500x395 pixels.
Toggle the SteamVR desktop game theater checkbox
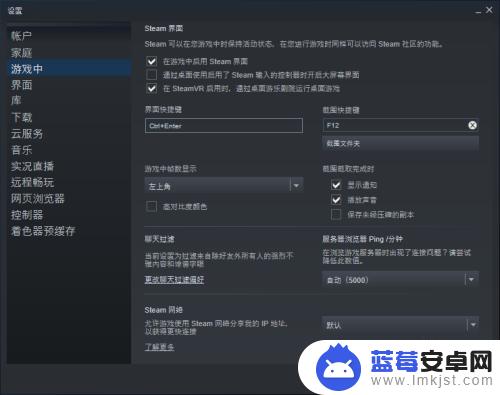[152, 88]
